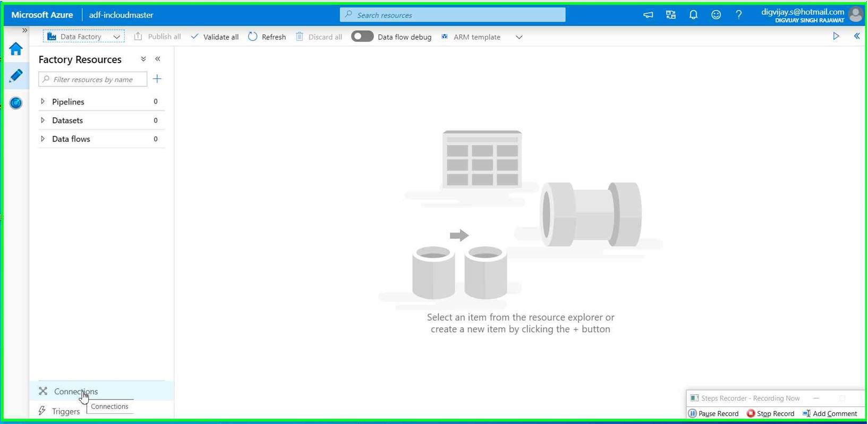Open Triggers at panel bottom
Viewport: 868px width, 424px height.
(66, 411)
